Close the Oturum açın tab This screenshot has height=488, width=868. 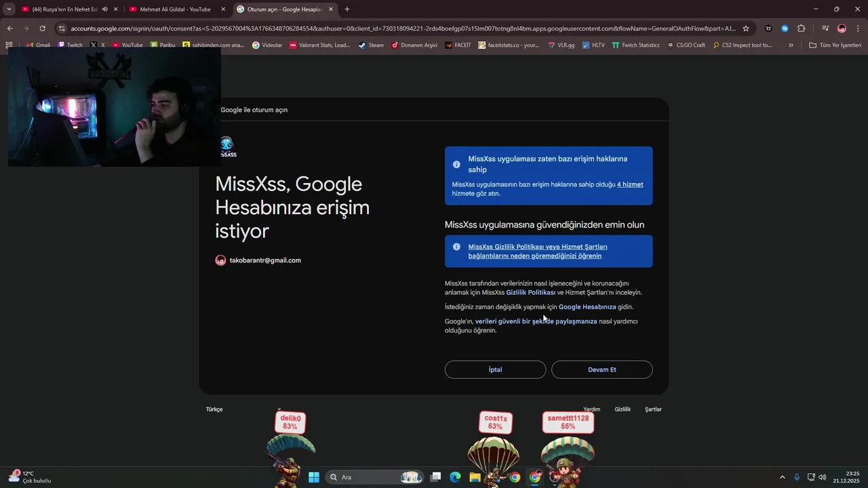point(331,9)
